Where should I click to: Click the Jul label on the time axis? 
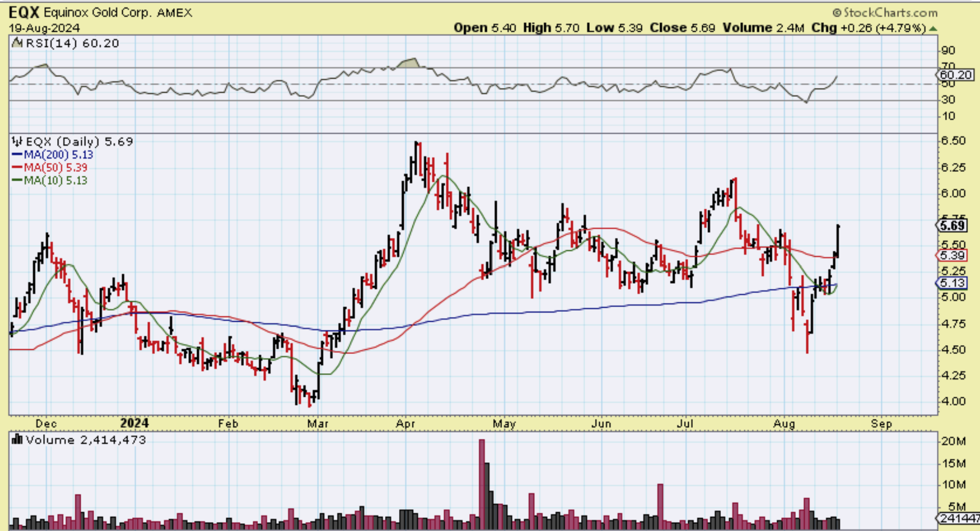[685, 424]
